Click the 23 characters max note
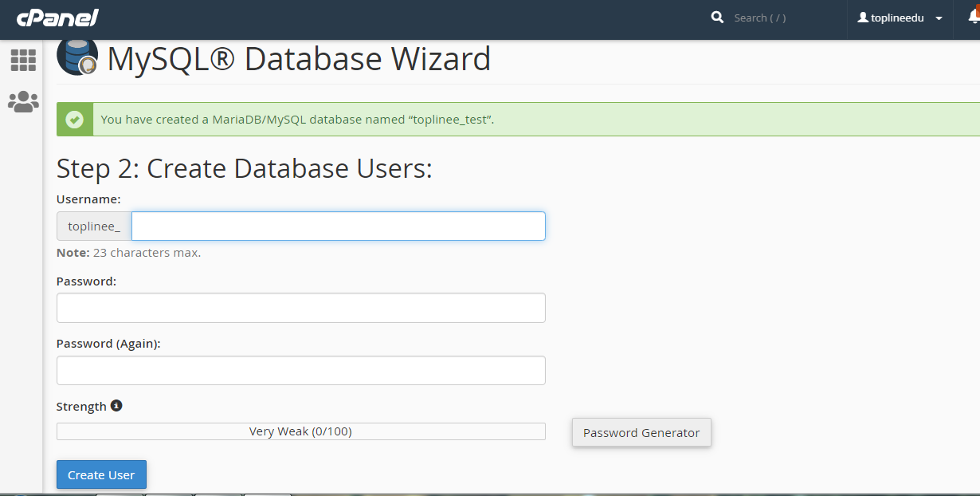The image size is (980, 496). point(128,253)
